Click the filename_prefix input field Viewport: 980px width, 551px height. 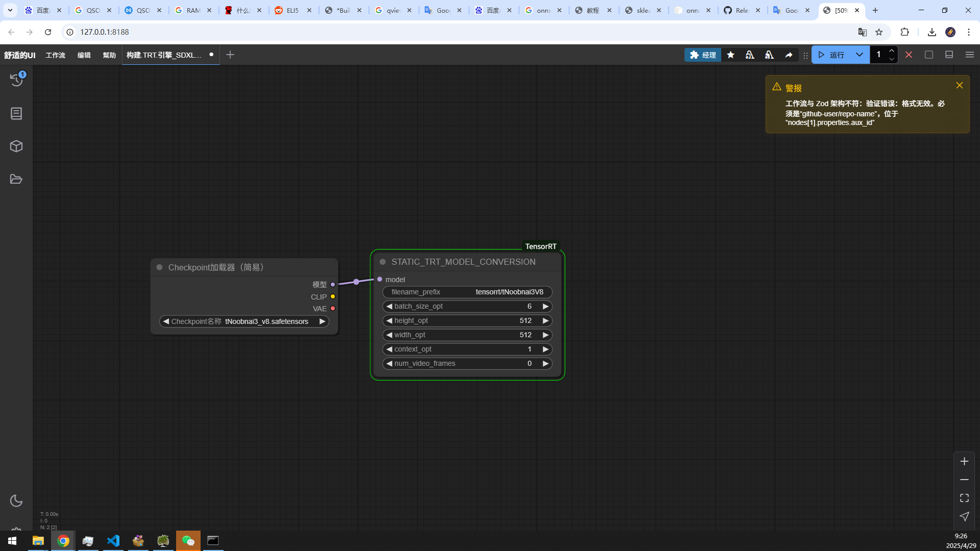click(467, 292)
